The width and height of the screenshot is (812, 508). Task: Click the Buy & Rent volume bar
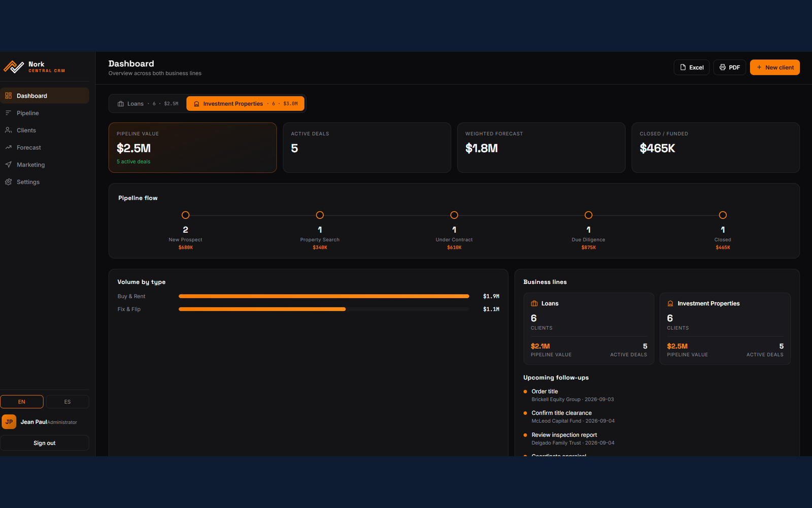point(324,296)
